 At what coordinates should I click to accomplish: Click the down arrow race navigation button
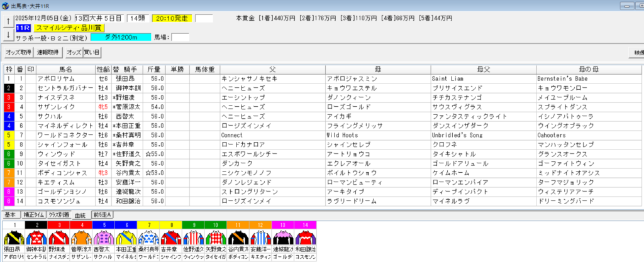[x=7, y=35]
